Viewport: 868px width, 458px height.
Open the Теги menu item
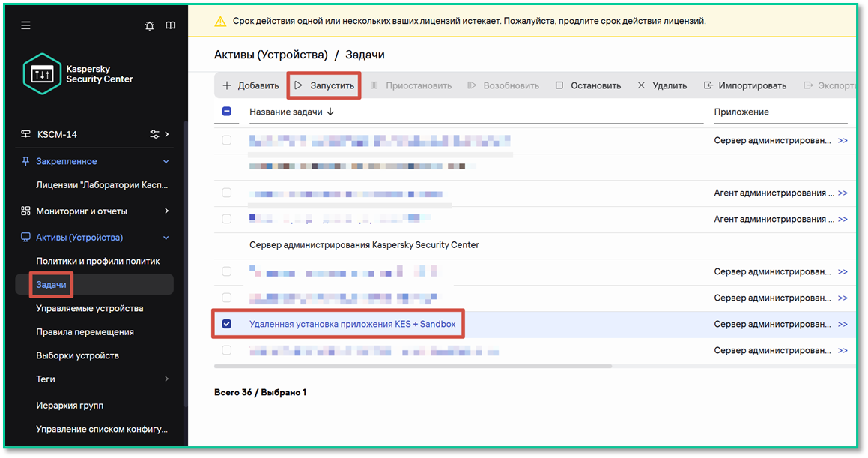(46, 379)
